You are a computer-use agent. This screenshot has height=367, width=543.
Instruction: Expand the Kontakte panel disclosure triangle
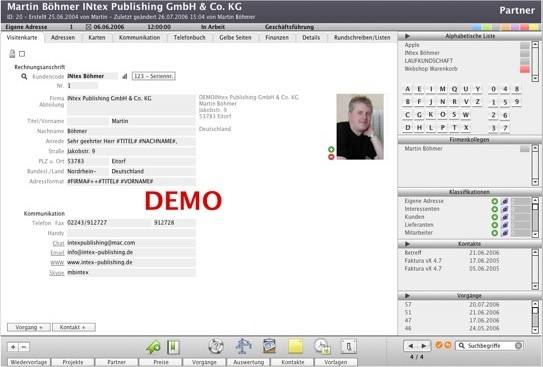point(407,244)
